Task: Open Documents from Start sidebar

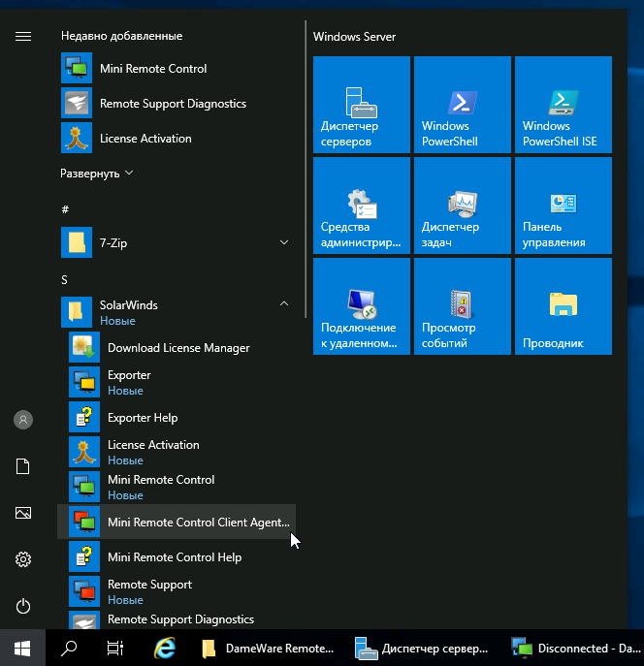Action: click(x=23, y=466)
